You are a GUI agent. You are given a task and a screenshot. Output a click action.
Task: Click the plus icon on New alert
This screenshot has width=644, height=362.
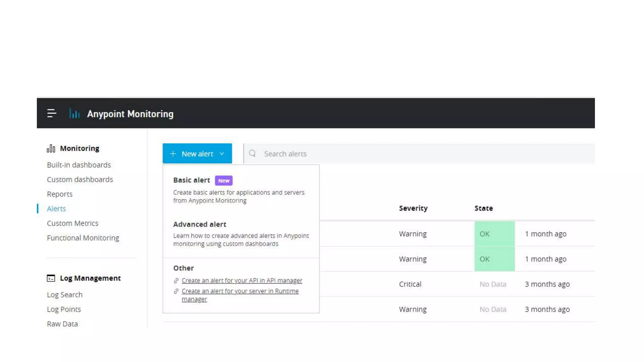(173, 154)
